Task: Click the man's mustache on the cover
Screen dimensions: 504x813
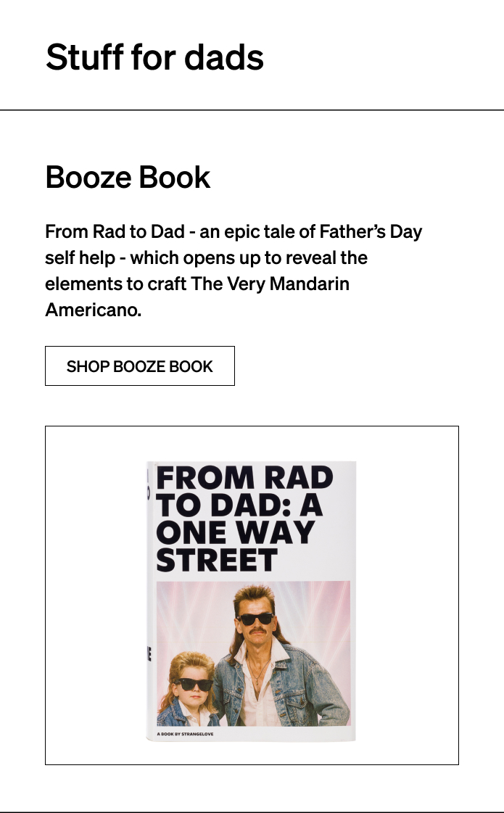Action: (x=258, y=632)
